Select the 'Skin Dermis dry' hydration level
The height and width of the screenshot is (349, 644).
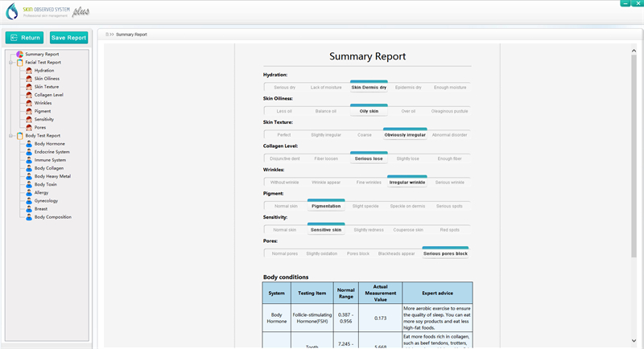tap(369, 88)
